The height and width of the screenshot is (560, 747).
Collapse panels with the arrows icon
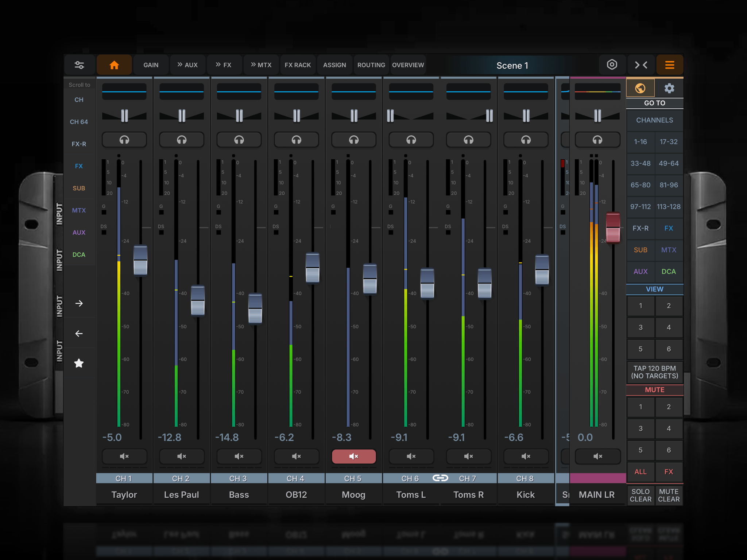(x=641, y=65)
